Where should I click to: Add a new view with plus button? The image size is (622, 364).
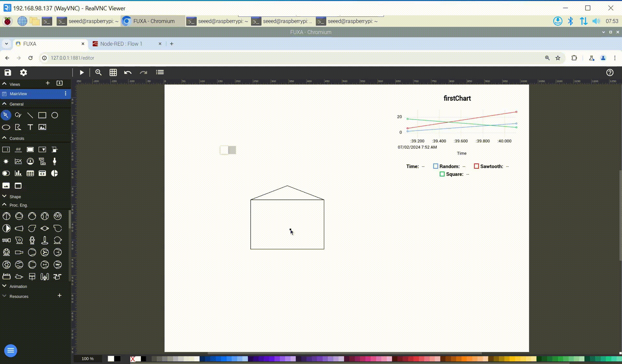[x=48, y=83]
